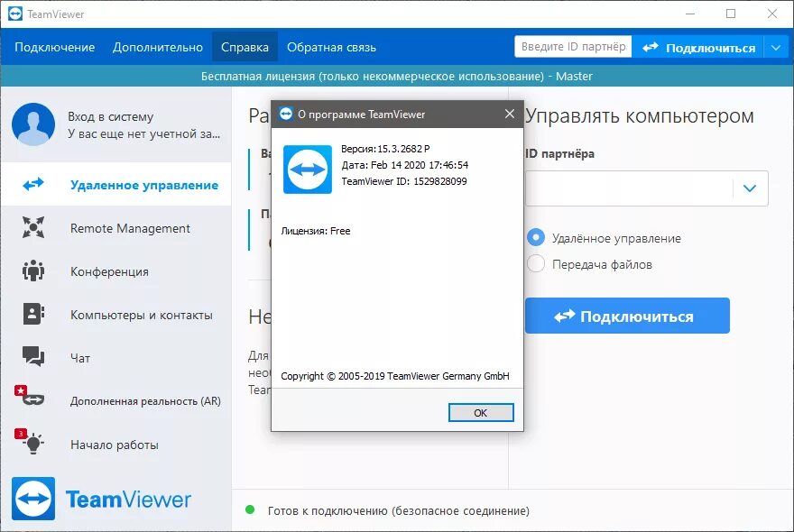
Task: Switch to the Дополнительно menu
Action: point(158,45)
